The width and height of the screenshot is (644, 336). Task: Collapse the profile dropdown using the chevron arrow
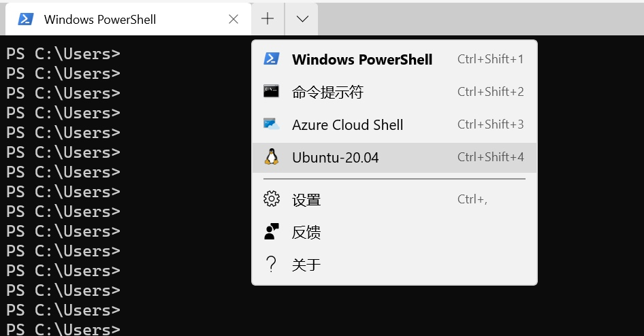[302, 19]
